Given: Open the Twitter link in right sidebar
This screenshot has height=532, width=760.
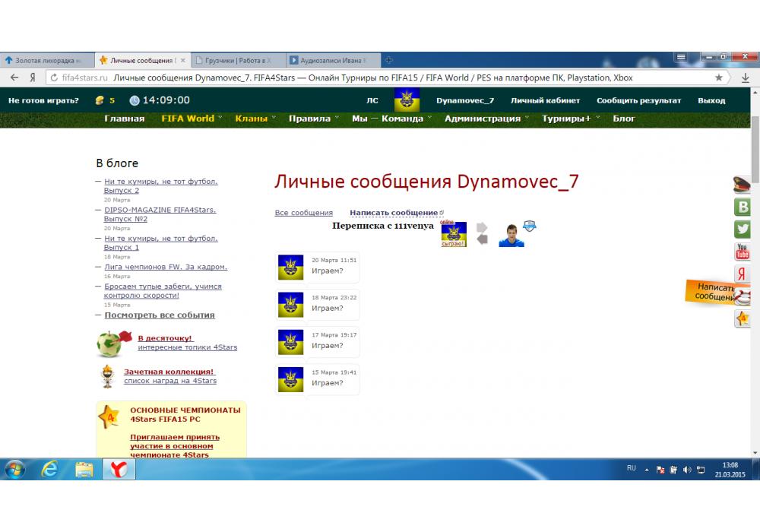Looking at the screenshot, I should point(743,229).
